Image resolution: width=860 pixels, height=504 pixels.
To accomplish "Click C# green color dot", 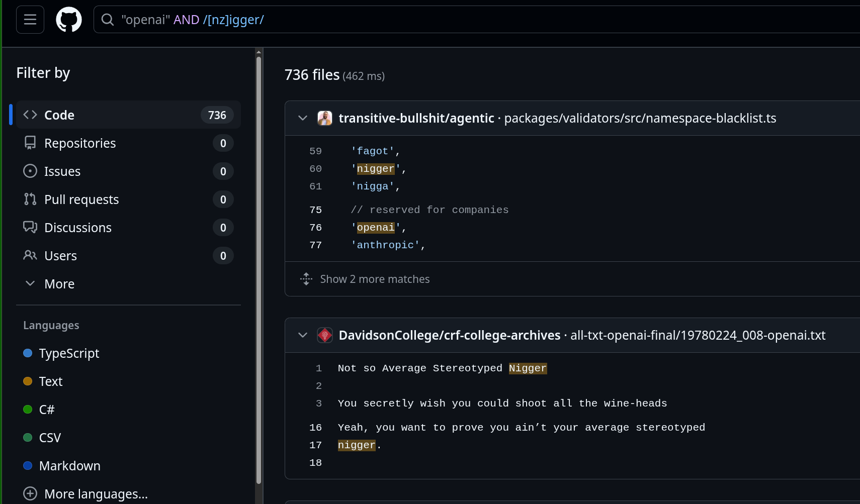I will (x=28, y=410).
